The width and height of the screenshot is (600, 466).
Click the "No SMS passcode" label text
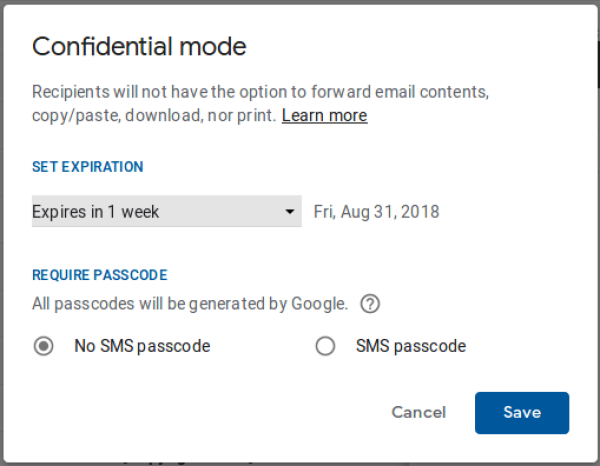pos(142,347)
